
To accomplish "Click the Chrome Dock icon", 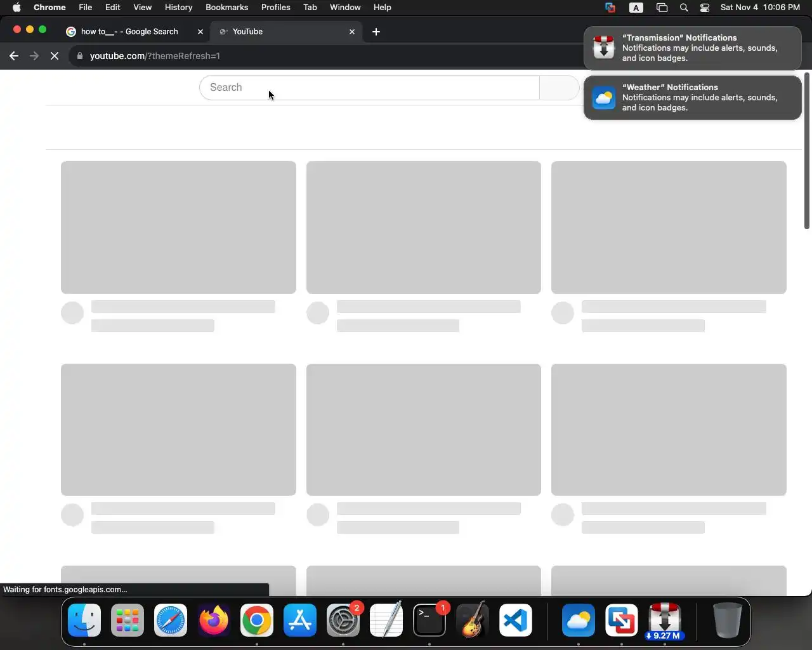I will pos(257,620).
